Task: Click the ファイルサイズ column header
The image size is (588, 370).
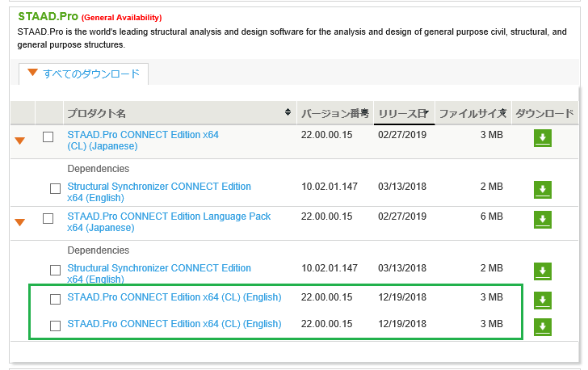Action: [x=472, y=113]
